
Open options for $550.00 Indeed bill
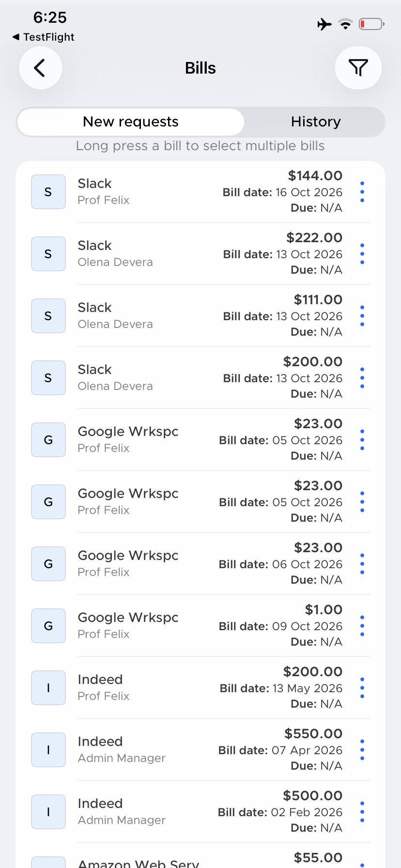(x=362, y=750)
